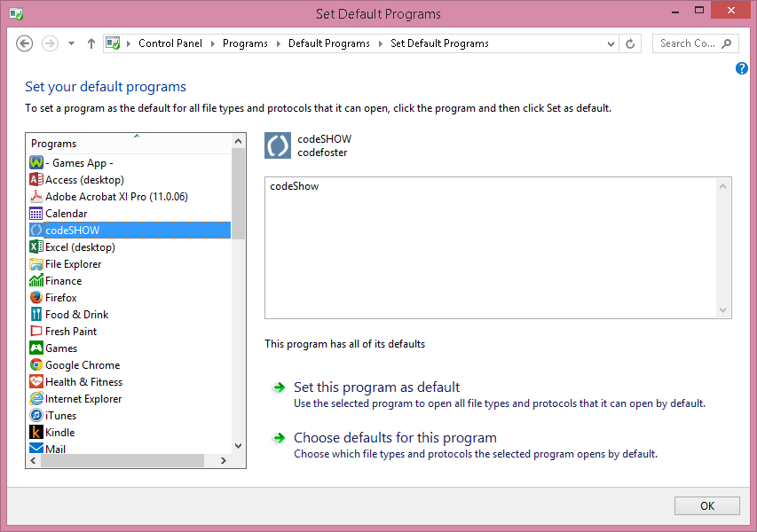The width and height of the screenshot is (757, 532).
Task: Select Firefox in the programs list
Action: click(x=61, y=298)
